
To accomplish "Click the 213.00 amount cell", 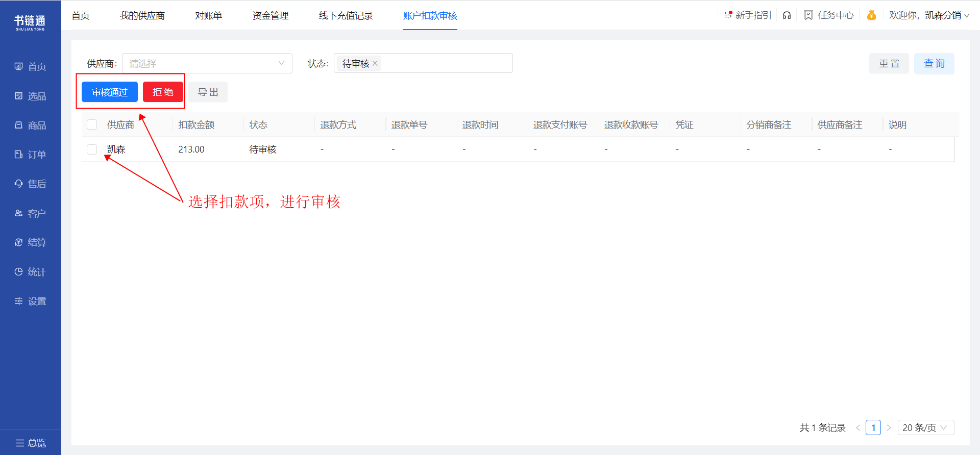I will (191, 149).
